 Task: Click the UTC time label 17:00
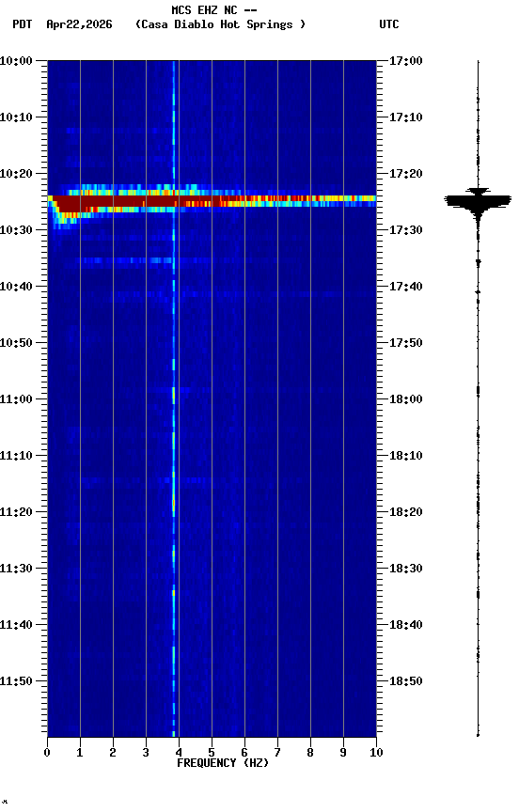click(x=406, y=61)
